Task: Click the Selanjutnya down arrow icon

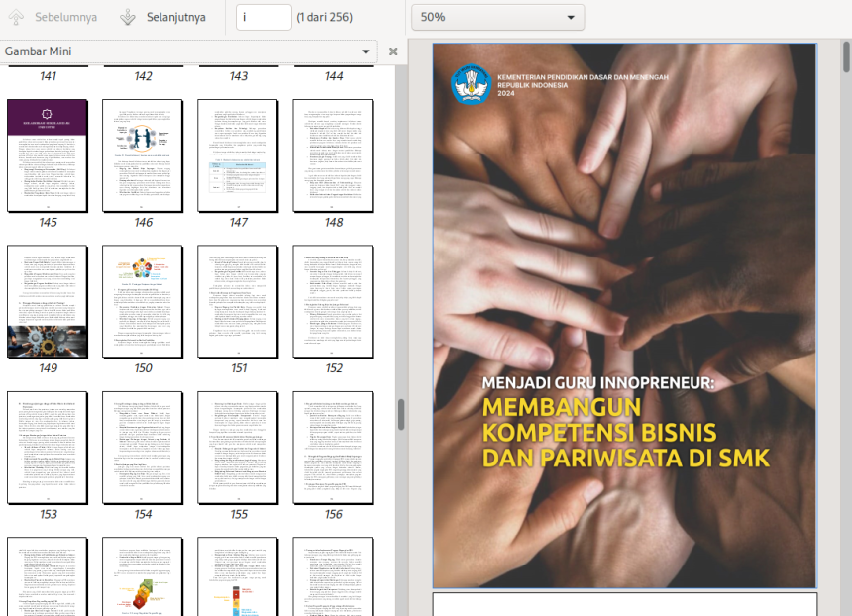Action: click(128, 17)
